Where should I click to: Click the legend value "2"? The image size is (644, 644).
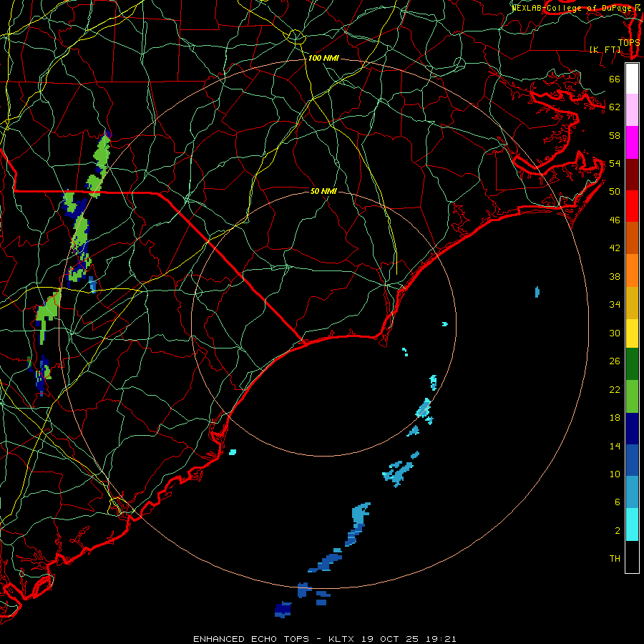pyautogui.click(x=617, y=531)
